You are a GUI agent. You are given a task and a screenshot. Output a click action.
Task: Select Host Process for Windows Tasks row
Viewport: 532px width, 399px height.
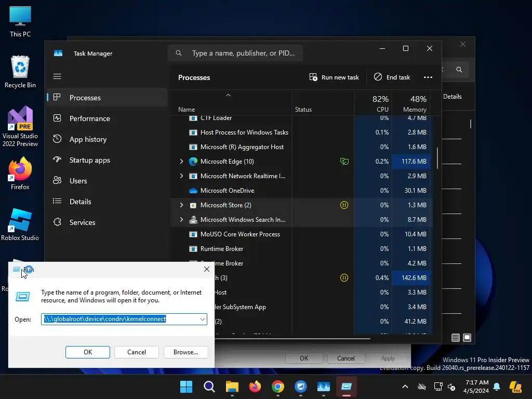pos(302,132)
